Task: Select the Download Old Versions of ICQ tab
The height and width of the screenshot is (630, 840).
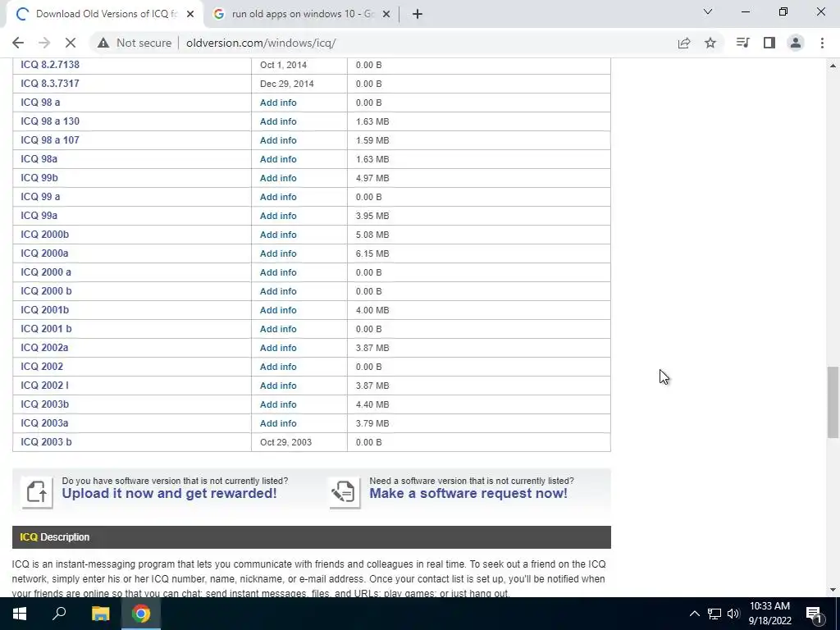Action: click(106, 14)
